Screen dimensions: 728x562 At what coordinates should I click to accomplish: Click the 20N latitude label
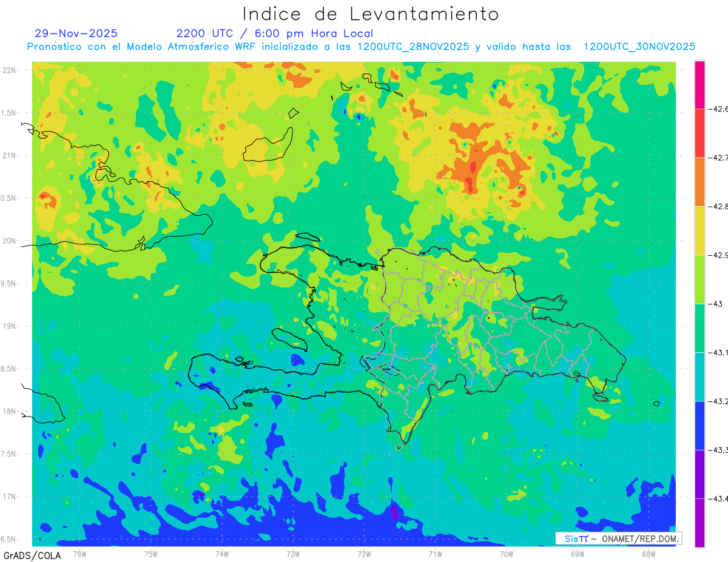tap(10, 241)
